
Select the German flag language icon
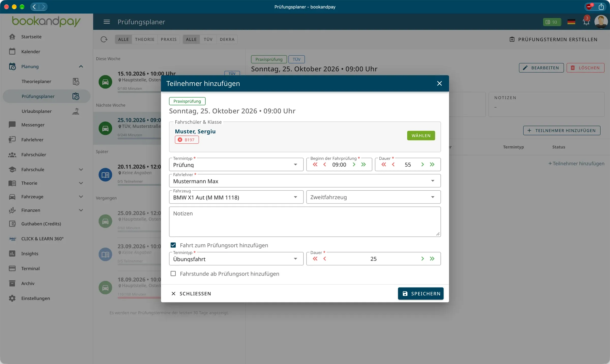click(x=571, y=22)
